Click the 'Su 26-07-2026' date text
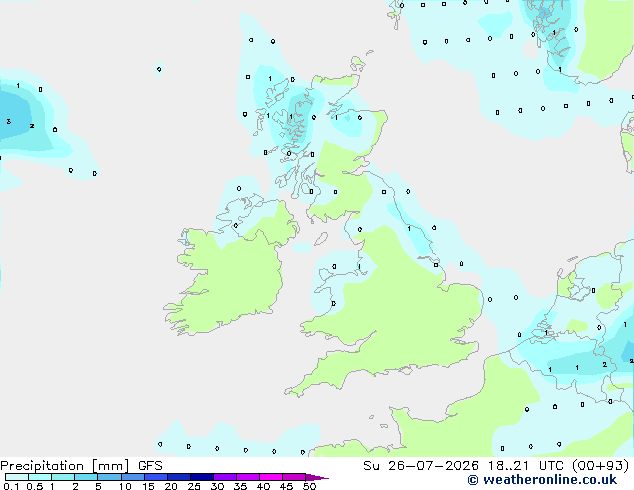The height and width of the screenshot is (490, 634). tap(421, 466)
